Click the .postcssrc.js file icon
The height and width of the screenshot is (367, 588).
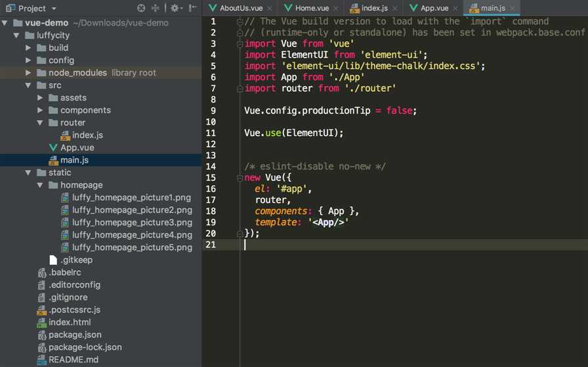coord(41,310)
